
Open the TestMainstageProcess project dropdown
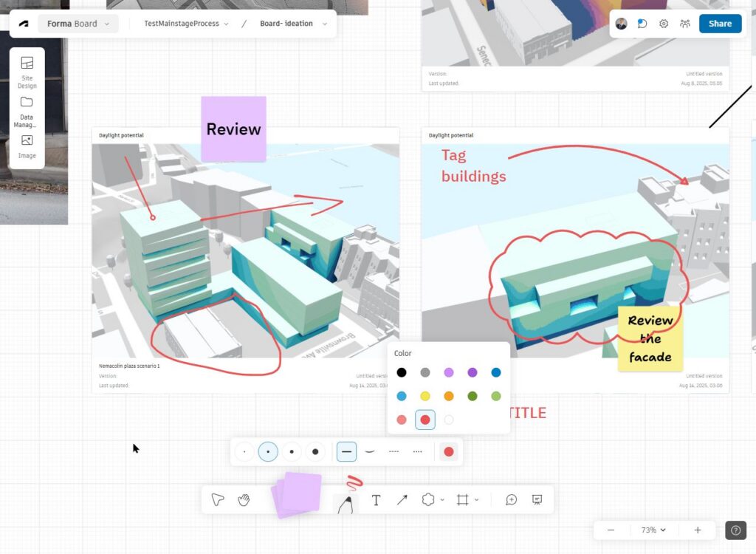[x=186, y=24]
